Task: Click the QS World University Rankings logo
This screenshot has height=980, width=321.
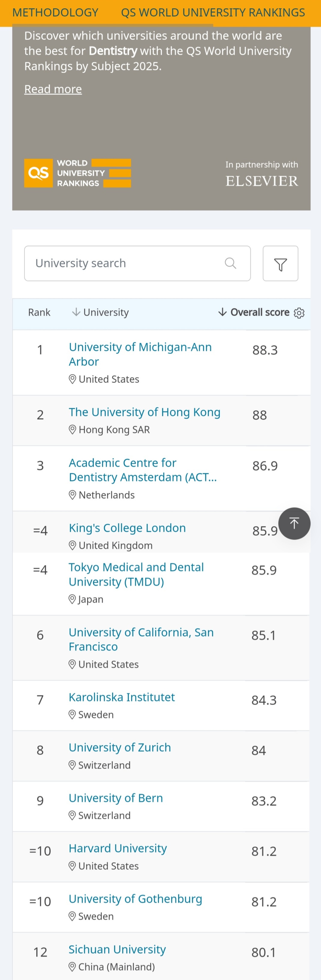Action: pos(77,173)
